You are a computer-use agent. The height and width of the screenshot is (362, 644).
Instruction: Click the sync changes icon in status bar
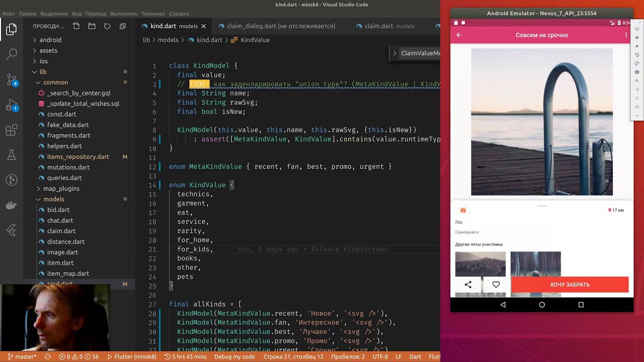pos(48,356)
